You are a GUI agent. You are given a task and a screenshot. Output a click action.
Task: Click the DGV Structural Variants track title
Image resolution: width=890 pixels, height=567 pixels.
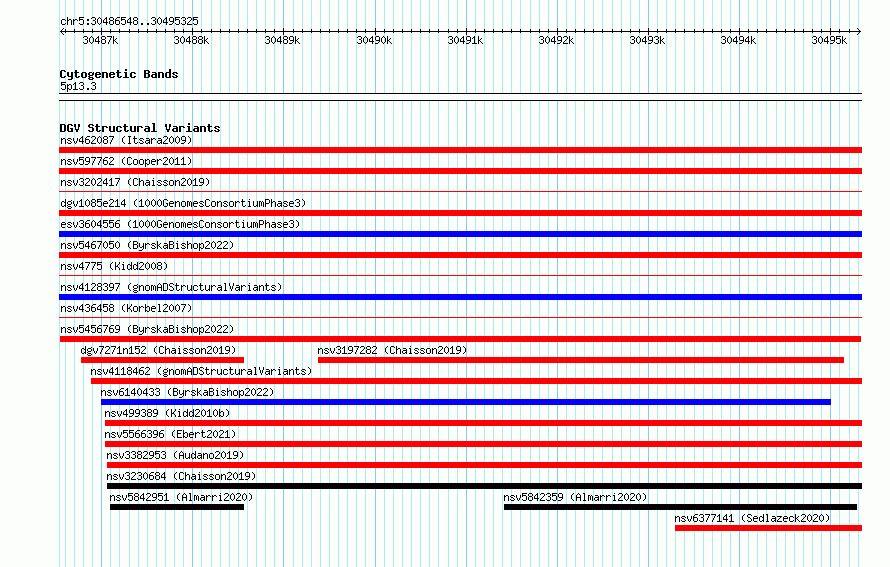(x=140, y=128)
